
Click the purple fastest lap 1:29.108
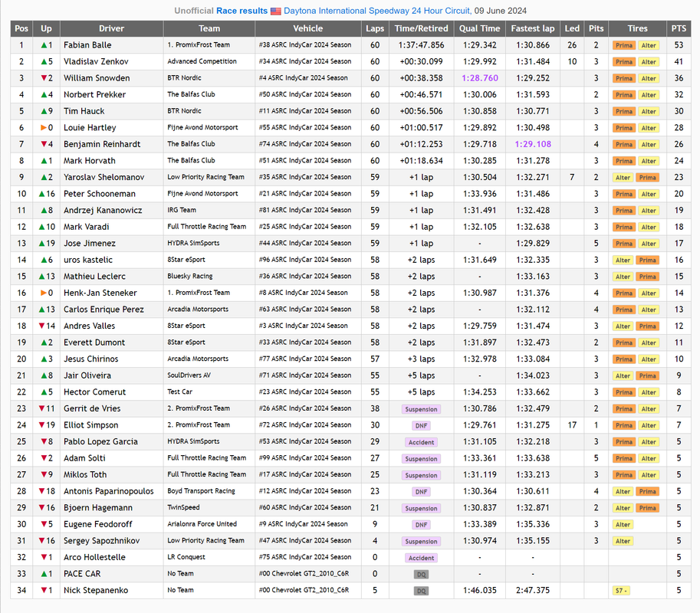click(x=533, y=144)
